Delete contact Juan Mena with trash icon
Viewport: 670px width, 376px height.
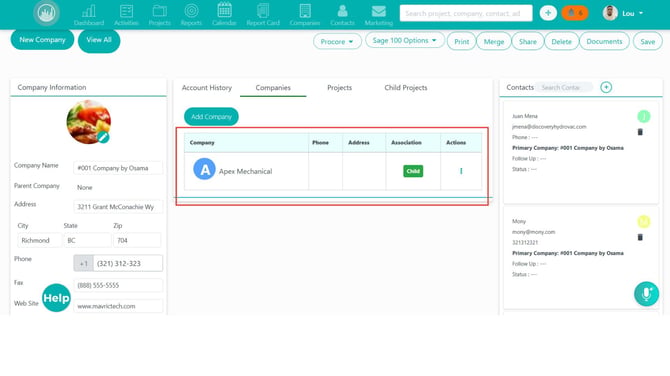(640, 132)
